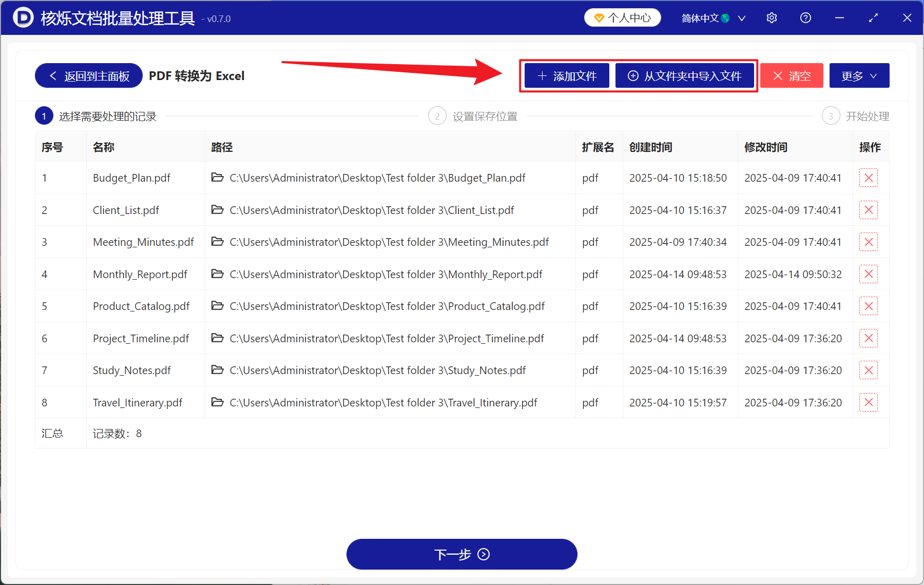Proceed with the 下一步 button
Image resolution: width=924 pixels, height=585 pixels.
point(462,554)
